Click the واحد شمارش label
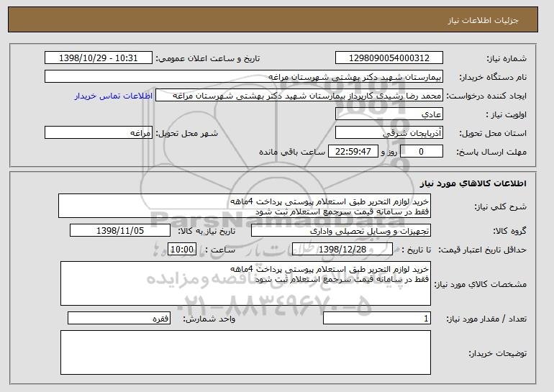 pos(209,319)
